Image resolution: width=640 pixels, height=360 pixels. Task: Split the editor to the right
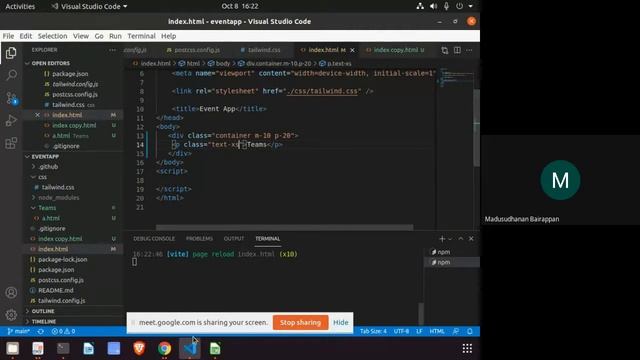[x=457, y=50]
